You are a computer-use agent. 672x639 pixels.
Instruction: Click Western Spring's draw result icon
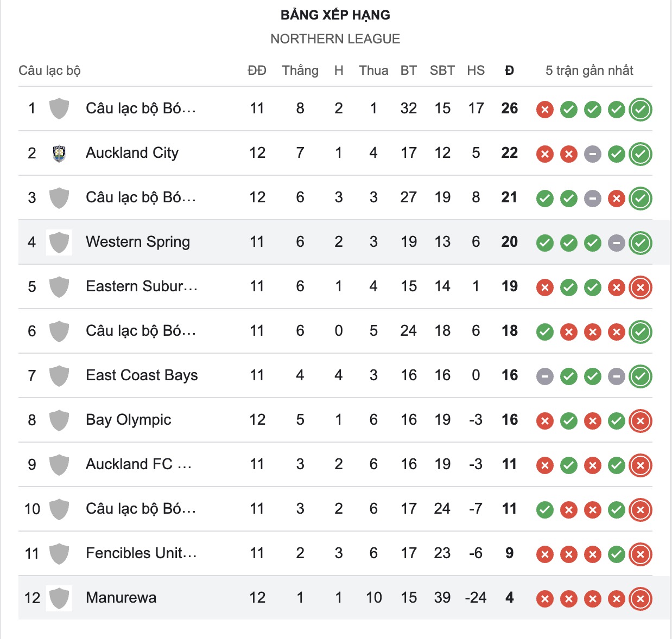pos(617,243)
